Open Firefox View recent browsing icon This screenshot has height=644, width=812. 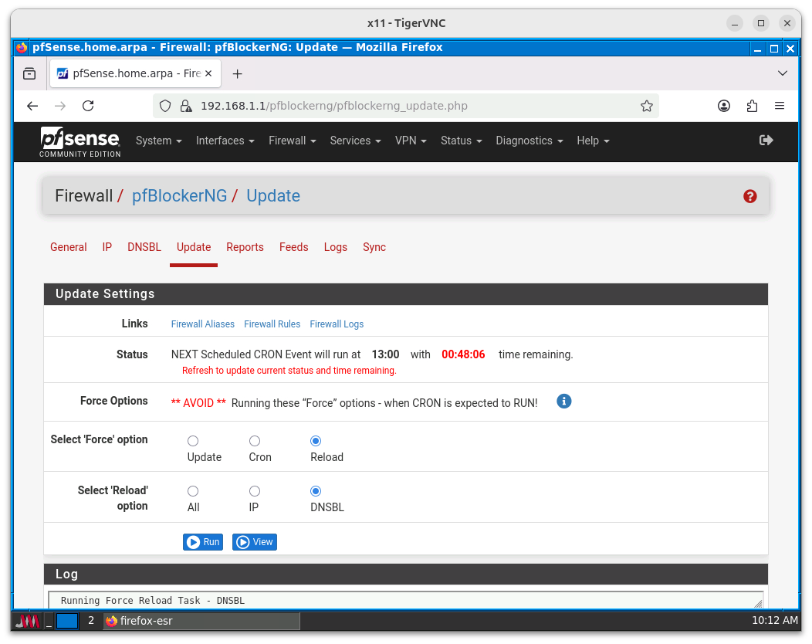[29, 73]
